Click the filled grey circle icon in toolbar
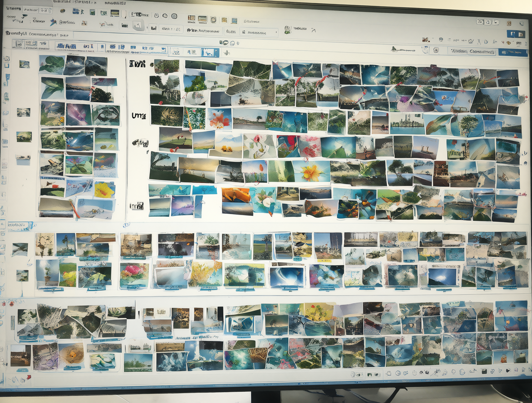 (174, 16)
